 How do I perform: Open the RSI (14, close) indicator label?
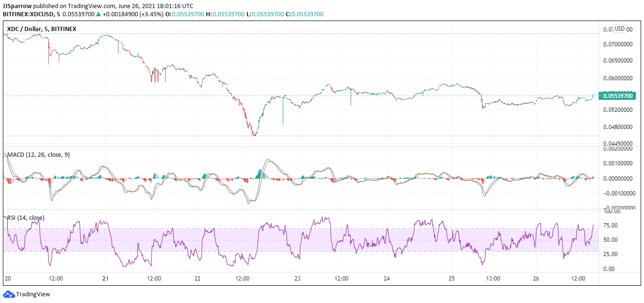point(26,218)
